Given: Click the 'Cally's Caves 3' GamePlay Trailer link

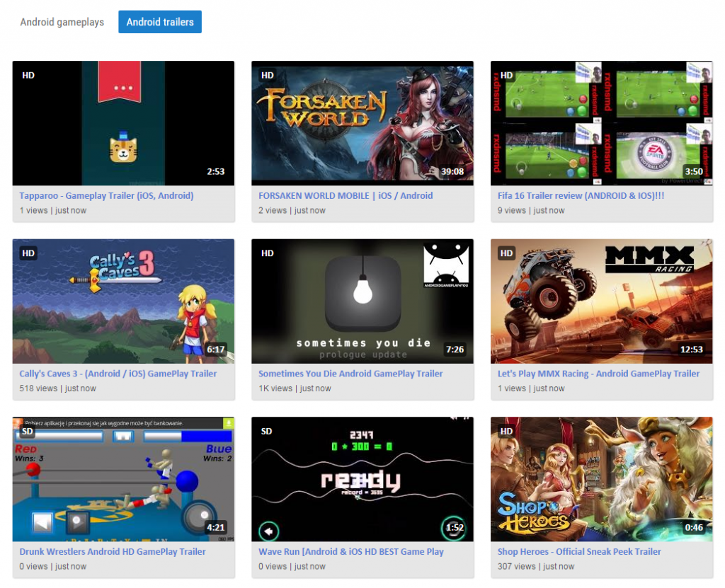Looking at the screenshot, I should tap(118, 374).
